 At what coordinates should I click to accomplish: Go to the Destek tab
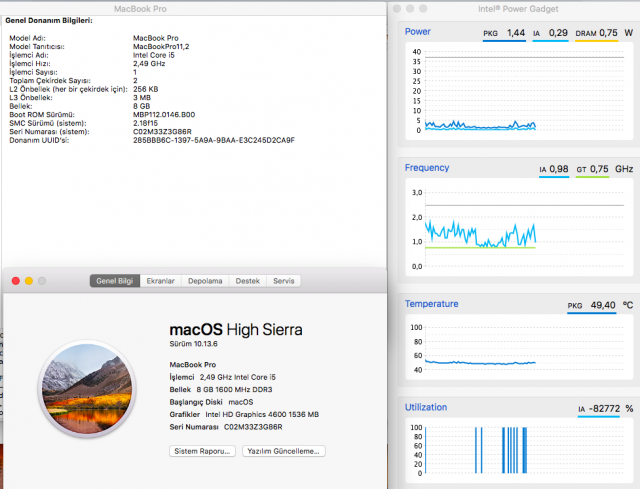pyautogui.click(x=247, y=281)
